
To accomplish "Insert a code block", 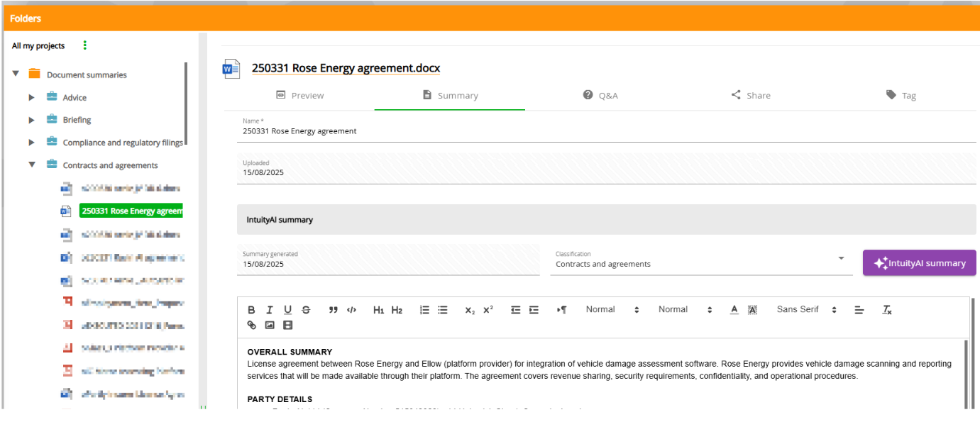I will click(x=351, y=310).
